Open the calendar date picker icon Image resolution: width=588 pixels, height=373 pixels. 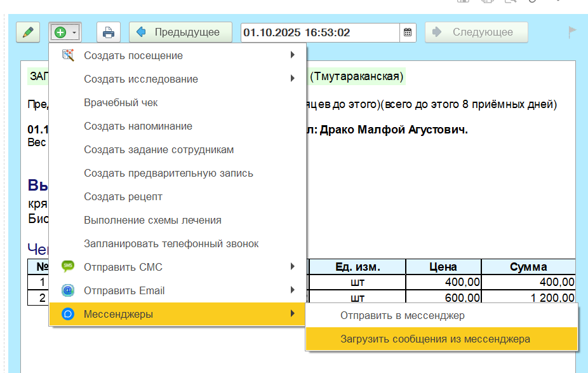(408, 32)
